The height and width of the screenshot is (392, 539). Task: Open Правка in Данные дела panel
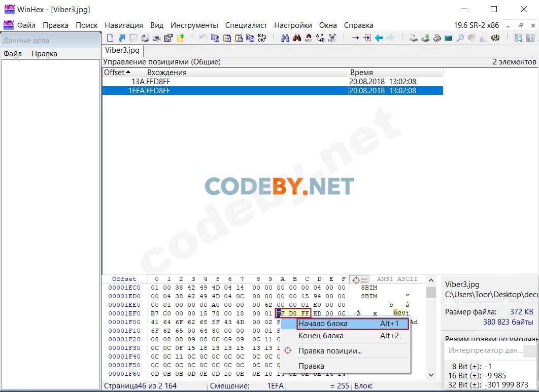click(x=44, y=54)
